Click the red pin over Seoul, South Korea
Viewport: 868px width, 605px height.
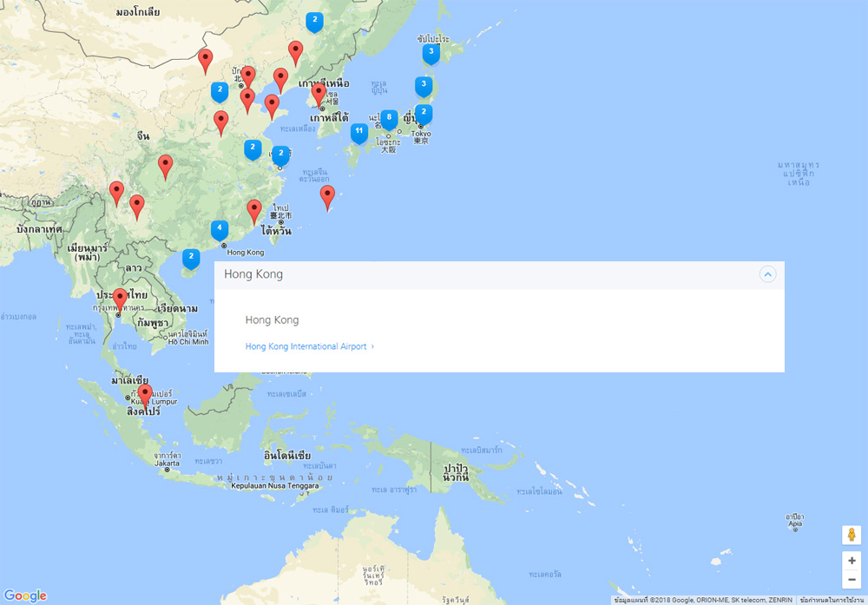319,93
